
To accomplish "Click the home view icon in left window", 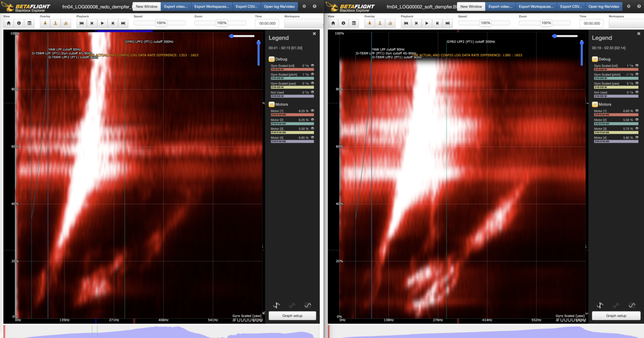I will click(9, 23).
